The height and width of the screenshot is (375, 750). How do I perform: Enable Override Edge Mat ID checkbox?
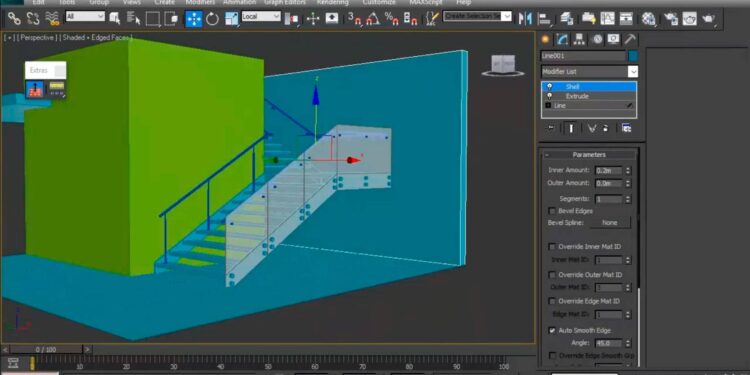552,301
